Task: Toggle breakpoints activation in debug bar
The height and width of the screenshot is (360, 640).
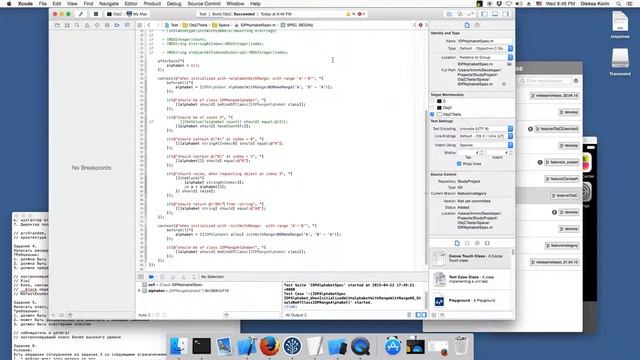Action: pos(151,277)
